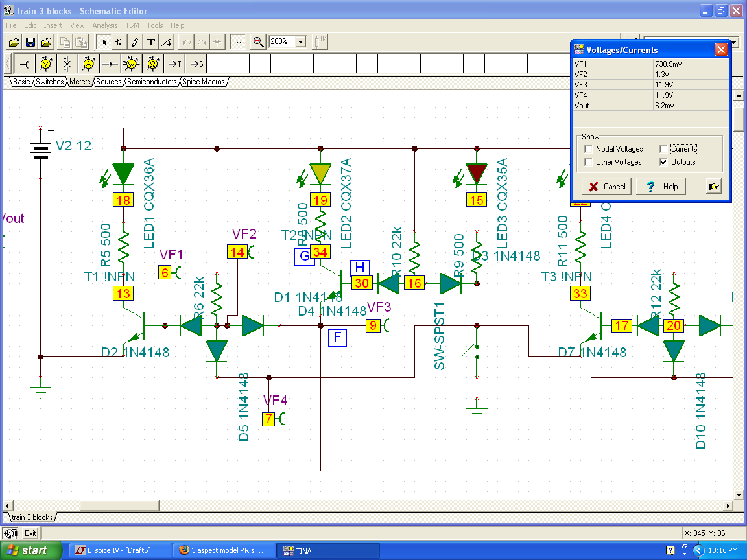
Task: Click the horizontal scrollbar right arrow
Action: click(x=728, y=506)
